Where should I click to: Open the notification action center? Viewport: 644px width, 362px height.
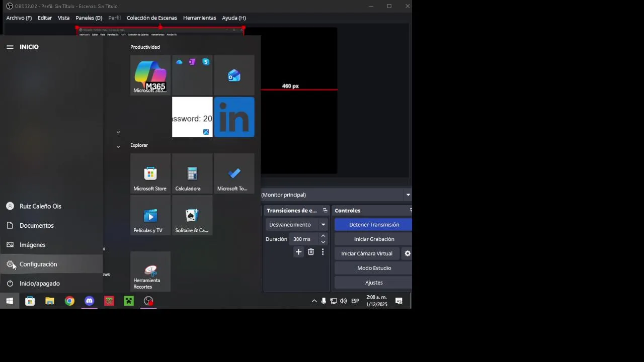point(399,301)
